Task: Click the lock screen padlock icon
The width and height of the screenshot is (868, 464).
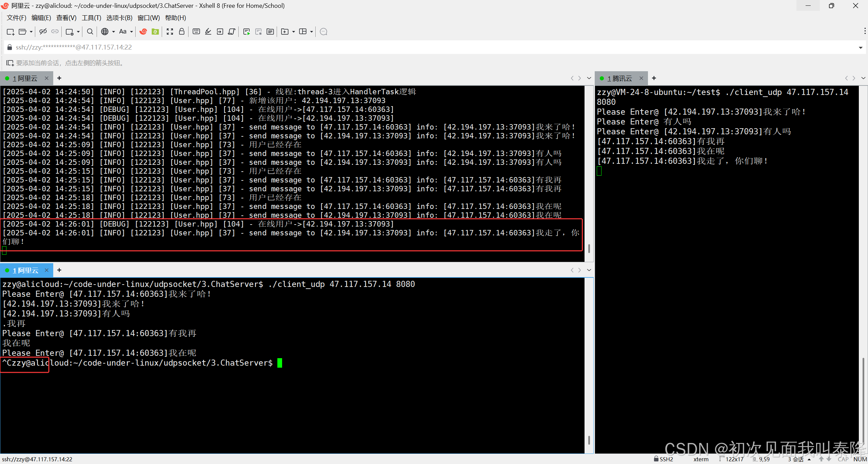Action: tap(182, 32)
